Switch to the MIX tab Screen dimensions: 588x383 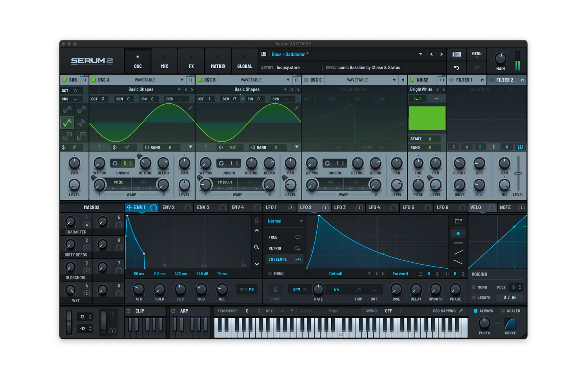tap(165, 62)
